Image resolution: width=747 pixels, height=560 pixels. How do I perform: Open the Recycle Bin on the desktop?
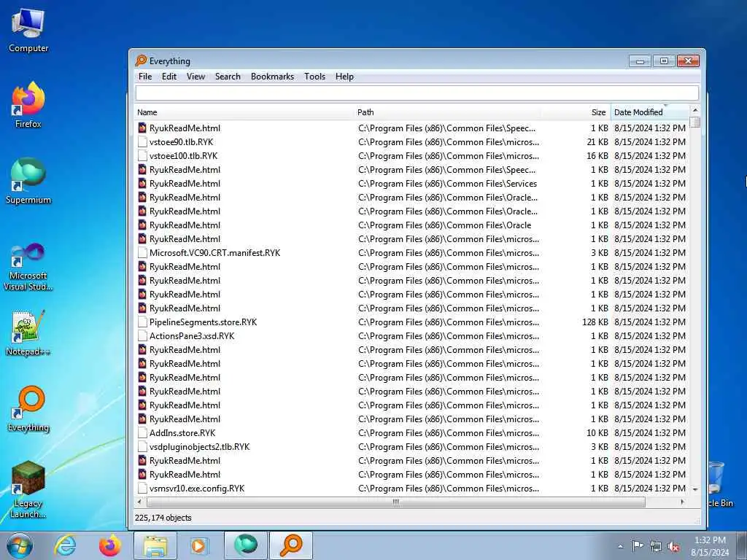(719, 483)
